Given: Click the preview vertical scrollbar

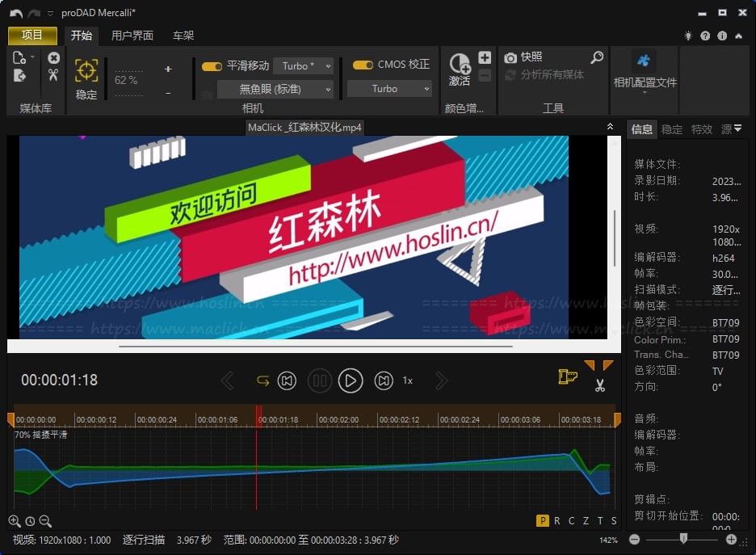Looking at the screenshot, I should (x=614, y=238).
